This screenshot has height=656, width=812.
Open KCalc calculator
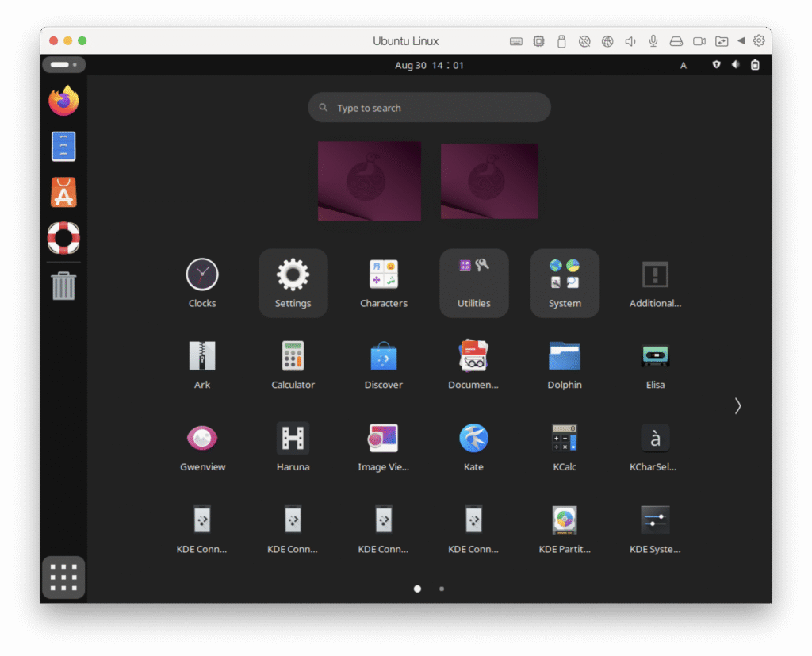[565, 447]
